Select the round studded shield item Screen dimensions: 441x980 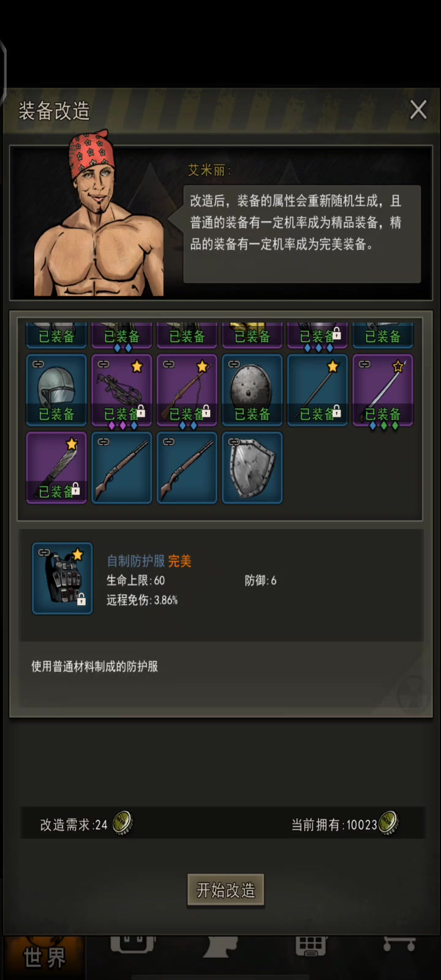[252, 390]
